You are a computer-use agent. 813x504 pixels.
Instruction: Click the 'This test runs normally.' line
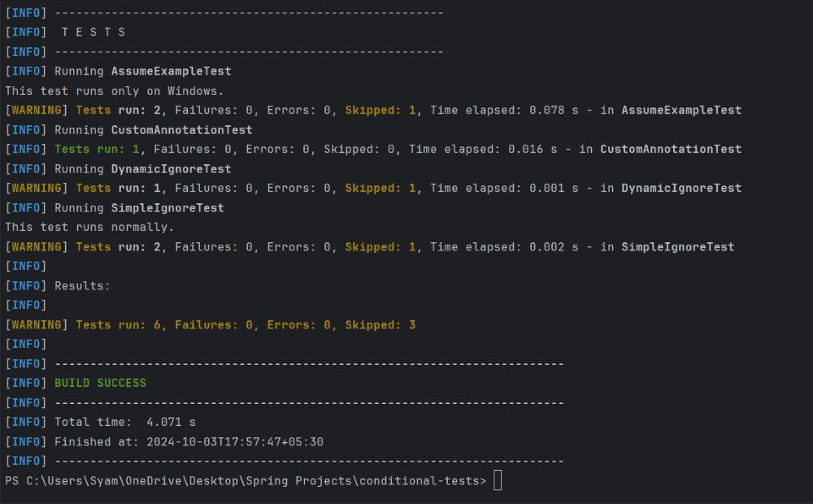[89, 228]
